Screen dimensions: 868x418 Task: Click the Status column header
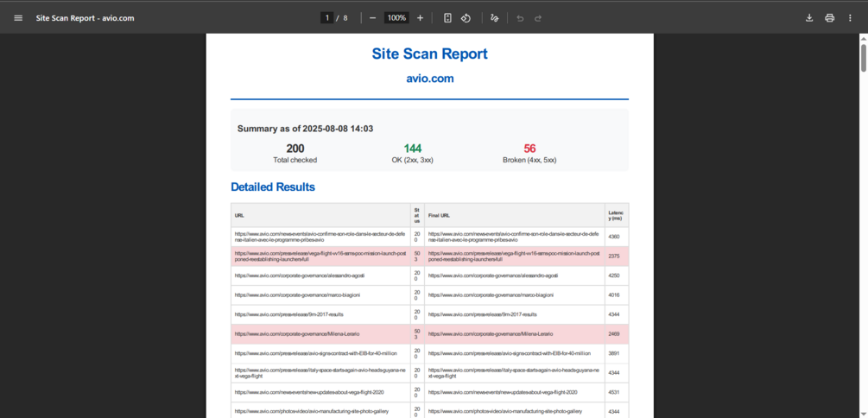tap(417, 215)
